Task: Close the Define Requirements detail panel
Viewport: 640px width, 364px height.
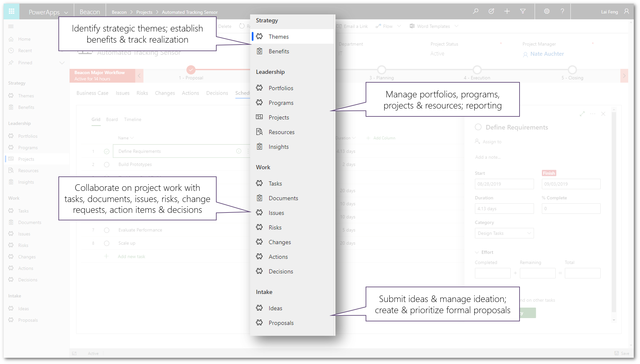Action: pyautogui.click(x=603, y=114)
